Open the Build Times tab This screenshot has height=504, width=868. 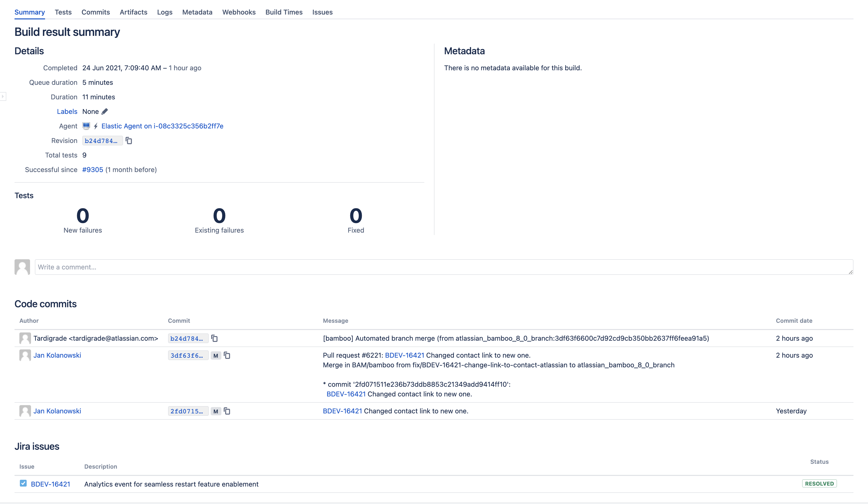pyautogui.click(x=284, y=12)
